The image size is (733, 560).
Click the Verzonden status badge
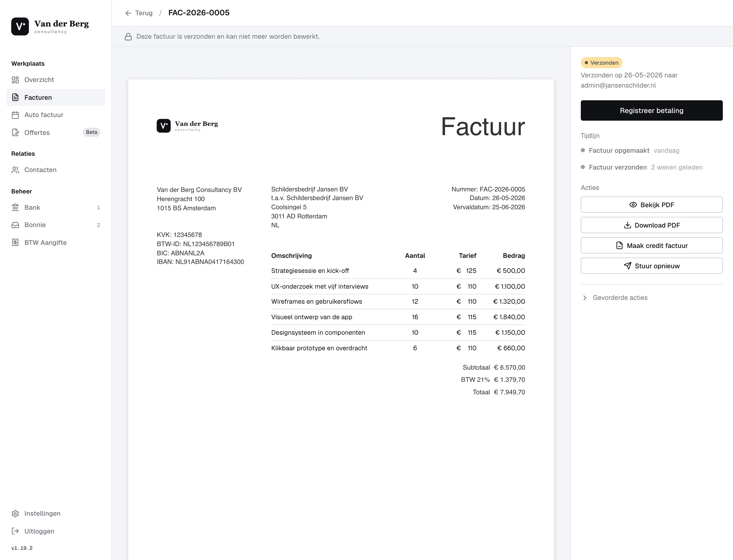(601, 63)
